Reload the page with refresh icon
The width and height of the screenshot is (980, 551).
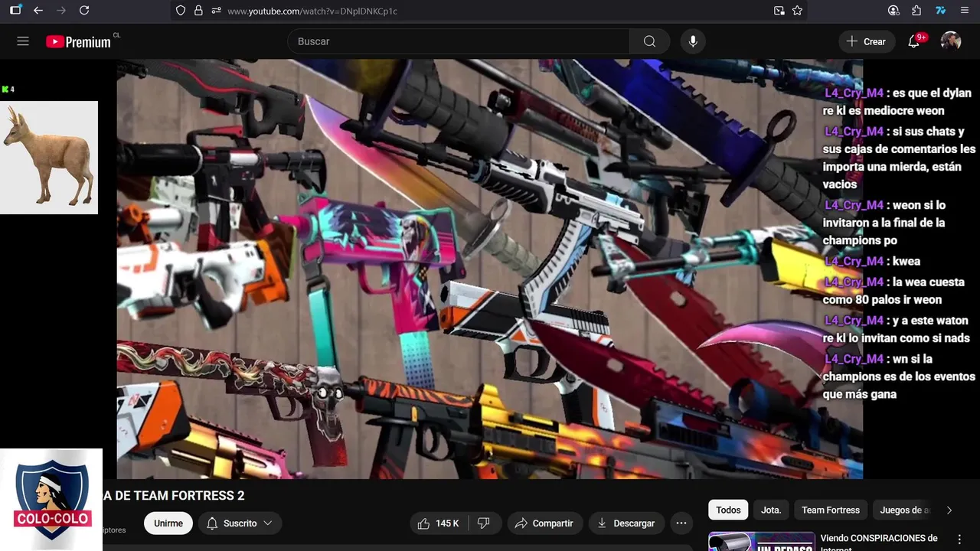click(x=84, y=11)
